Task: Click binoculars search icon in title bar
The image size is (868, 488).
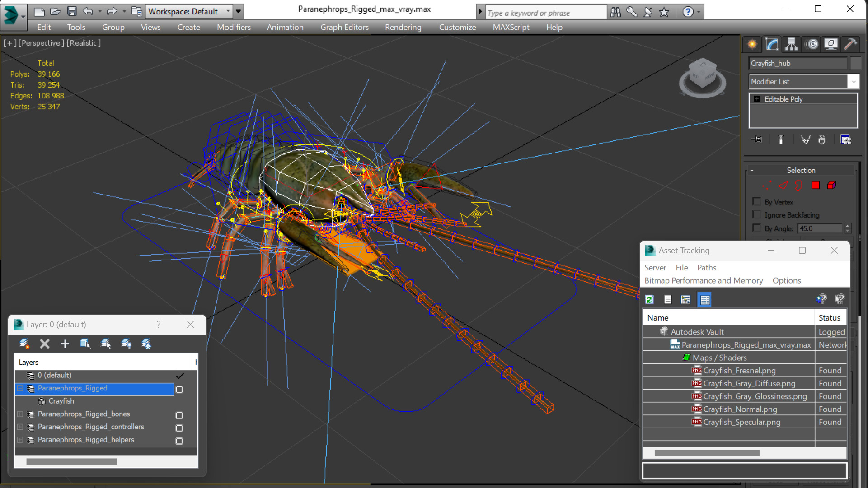Action: 615,12
